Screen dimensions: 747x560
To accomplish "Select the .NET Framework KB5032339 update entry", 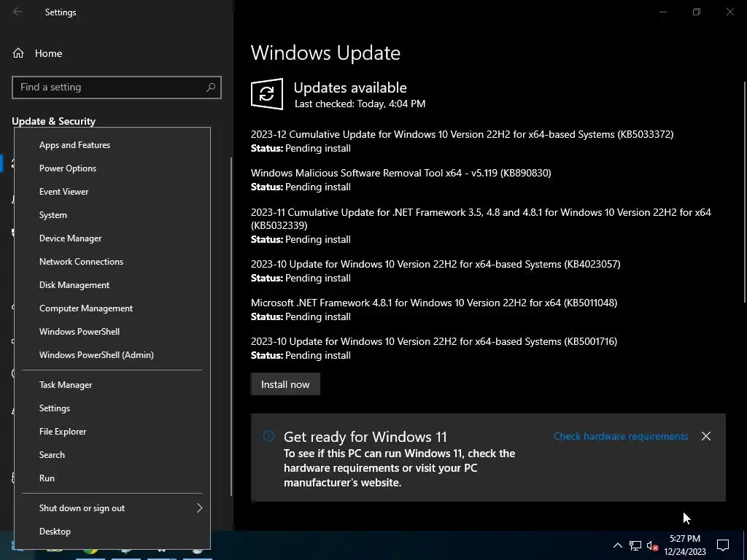I will click(481, 219).
